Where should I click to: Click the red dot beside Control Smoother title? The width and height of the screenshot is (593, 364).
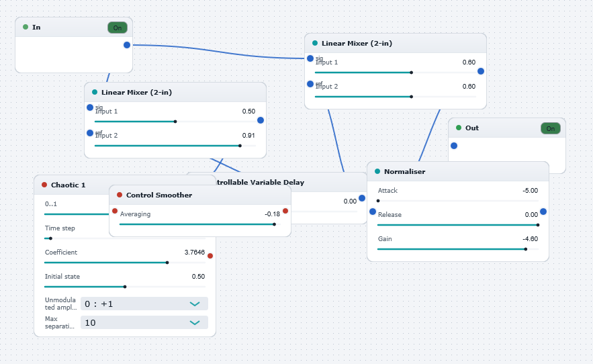[x=120, y=195]
